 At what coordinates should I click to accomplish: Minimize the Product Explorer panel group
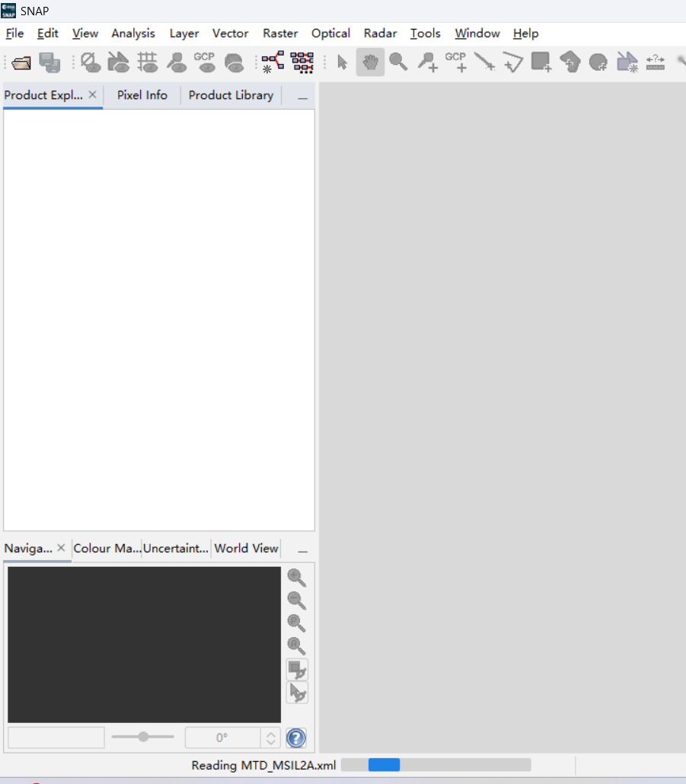click(x=302, y=98)
